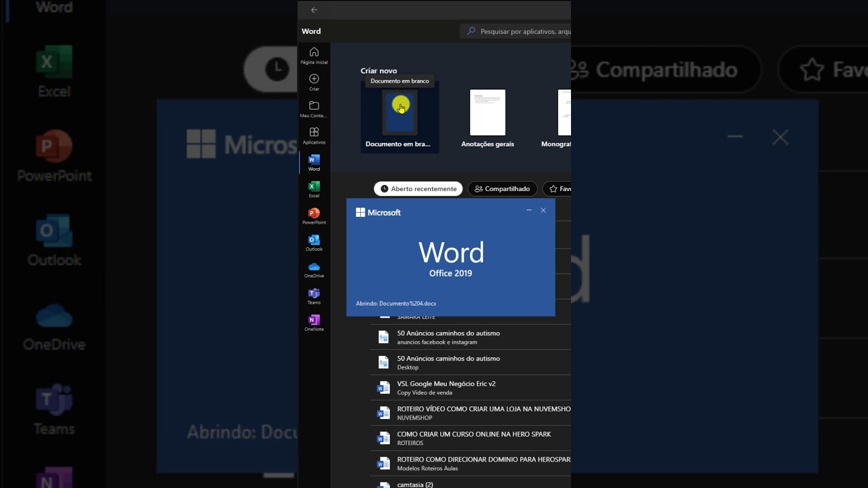Open Aplicativos in the sidebar
This screenshot has width=868, height=488.
[314, 136]
